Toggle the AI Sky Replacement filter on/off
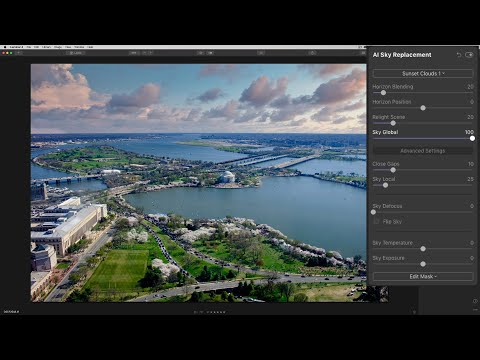480x360 pixels. tap(469, 55)
